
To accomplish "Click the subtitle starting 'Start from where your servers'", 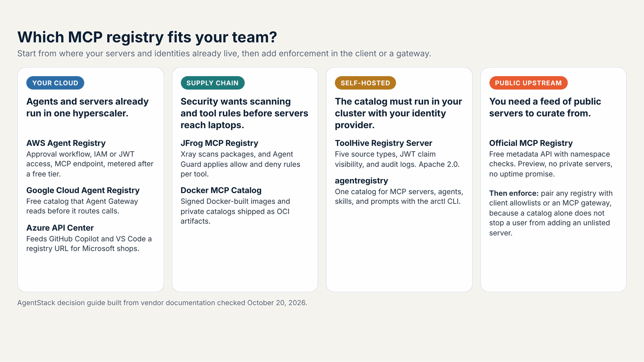I will pos(224,53).
